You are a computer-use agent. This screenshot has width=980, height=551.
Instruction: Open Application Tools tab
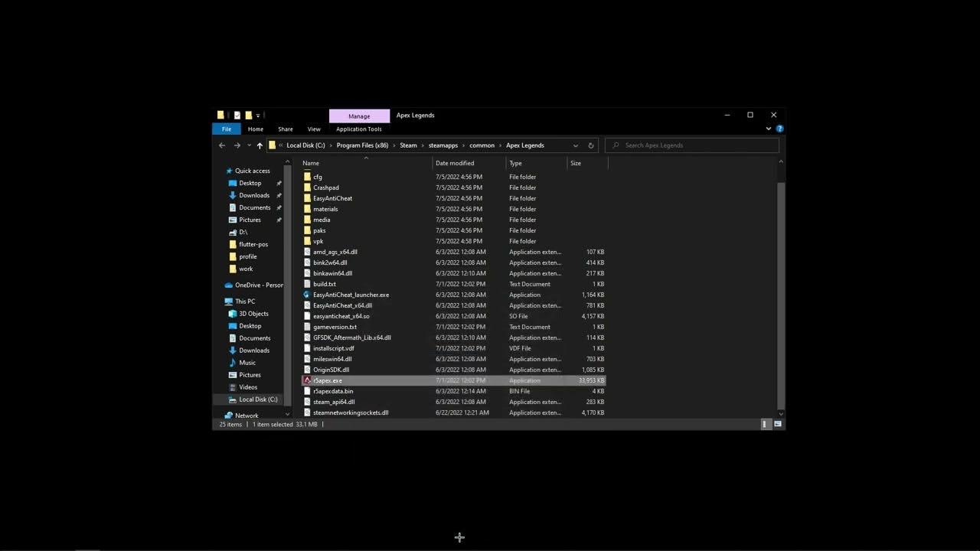click(x=359, y=129)
